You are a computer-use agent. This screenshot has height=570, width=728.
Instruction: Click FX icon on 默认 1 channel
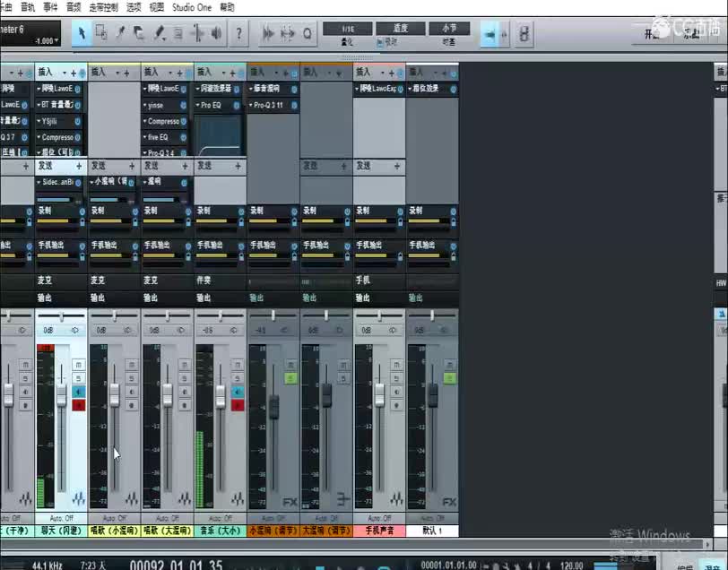coord(449,501)
